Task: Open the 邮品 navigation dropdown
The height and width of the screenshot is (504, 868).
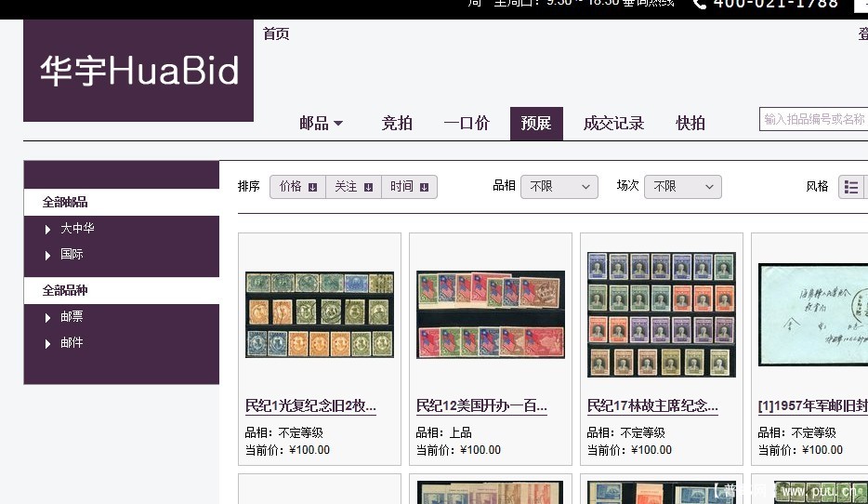Action: (x=321, y=124)
